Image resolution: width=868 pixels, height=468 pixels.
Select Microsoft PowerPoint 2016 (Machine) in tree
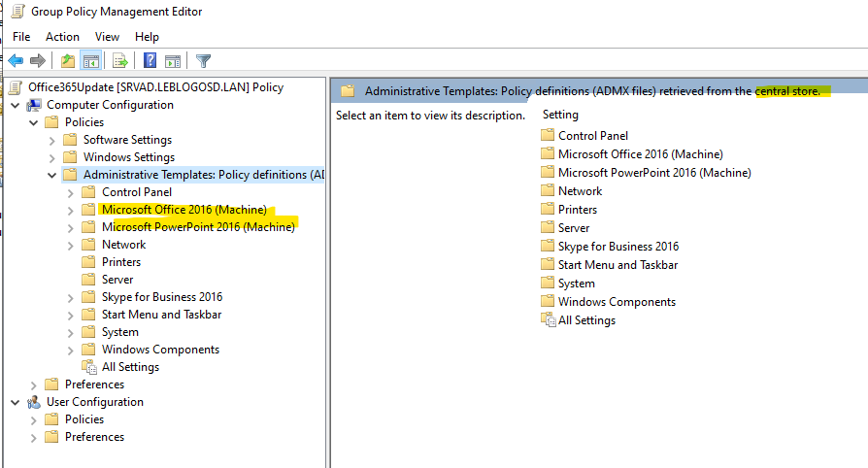point(198,227)
